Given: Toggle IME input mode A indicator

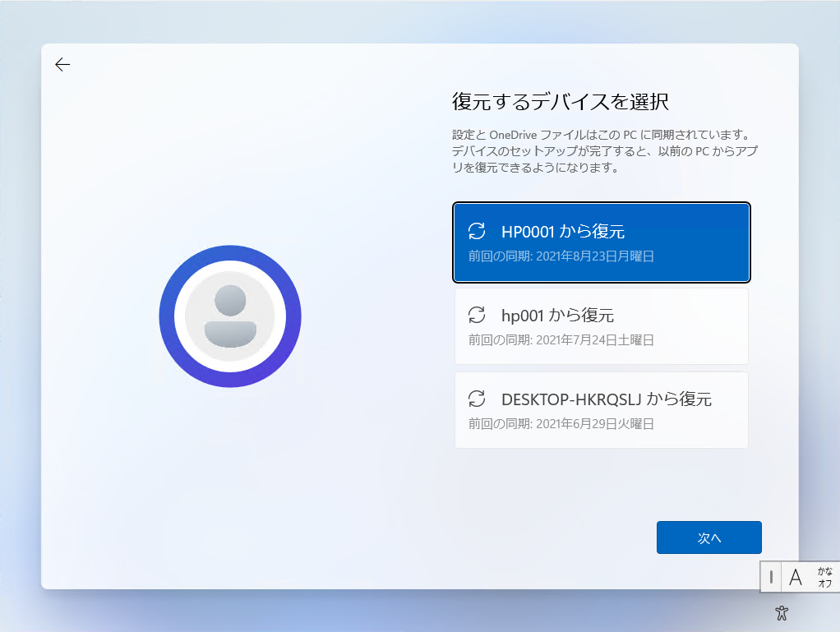Looking at the screenshot, I should click(796, 577).
